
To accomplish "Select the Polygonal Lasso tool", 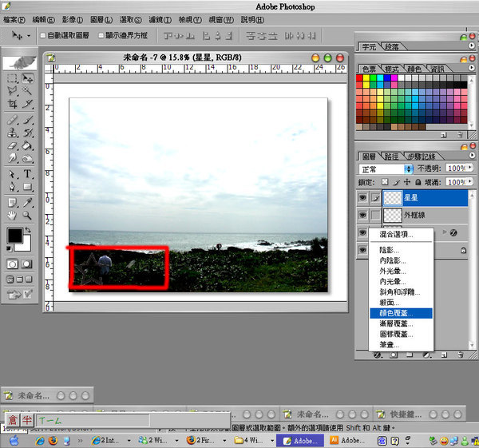I will tap(12, 90).
